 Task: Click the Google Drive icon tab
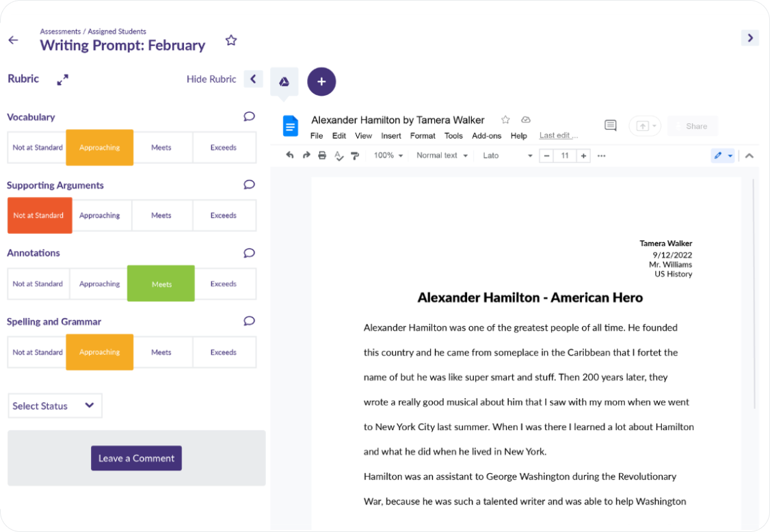point(284,82)
